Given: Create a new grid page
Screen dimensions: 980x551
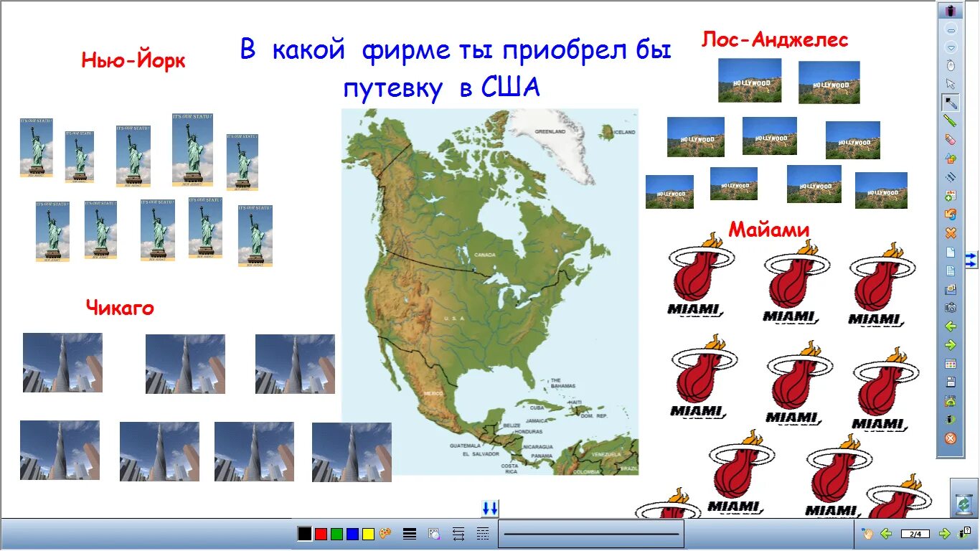Looking at the screenshot, I should coord(951,270).
